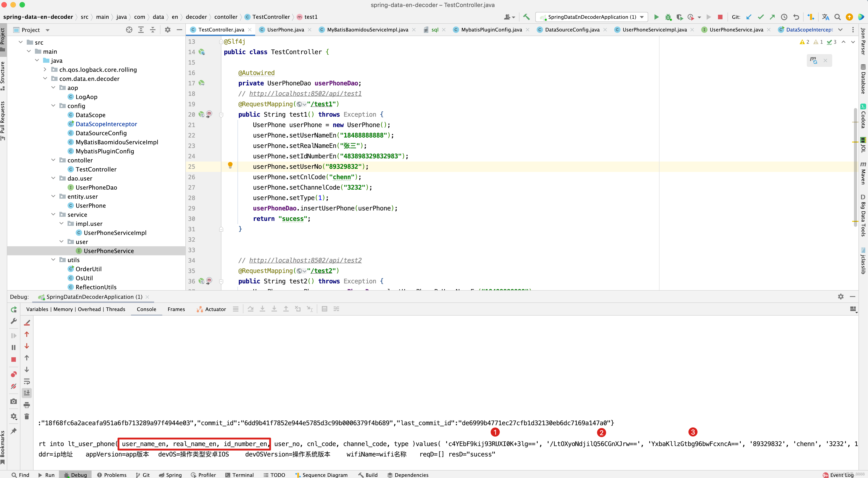Open the Sequence Diagram tool window
This screenshot has width=868, height=478.
tap(321, 475)
